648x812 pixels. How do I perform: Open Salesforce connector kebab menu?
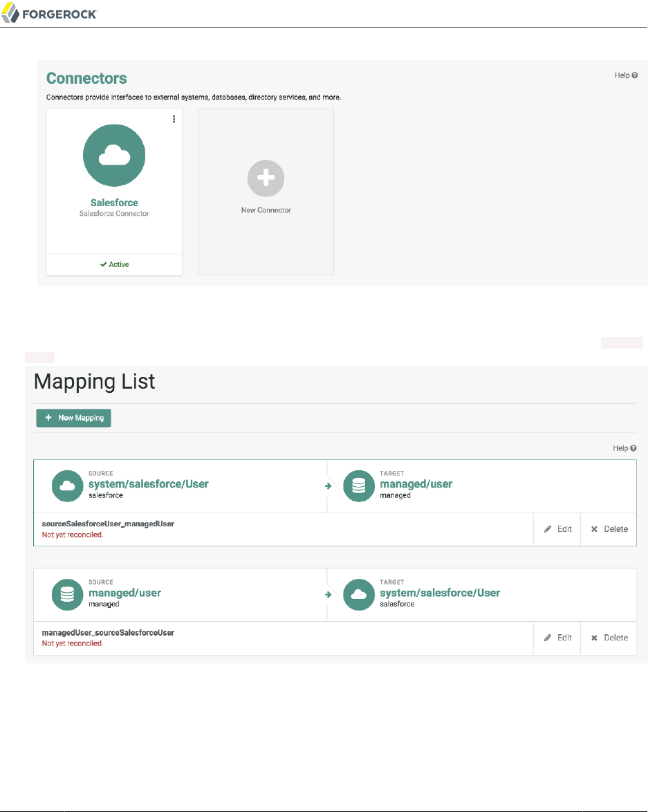[174, 119]
